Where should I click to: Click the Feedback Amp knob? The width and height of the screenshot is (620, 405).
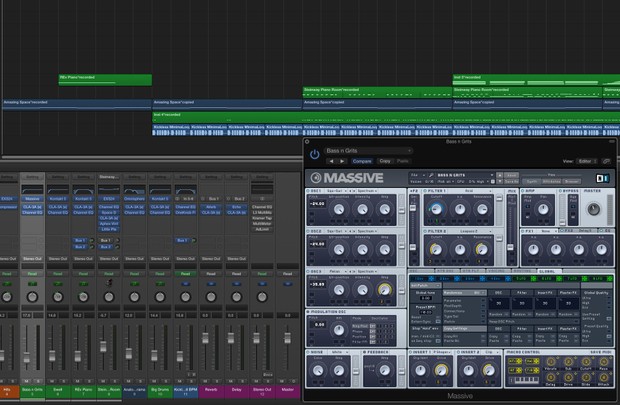pos(384,371)
